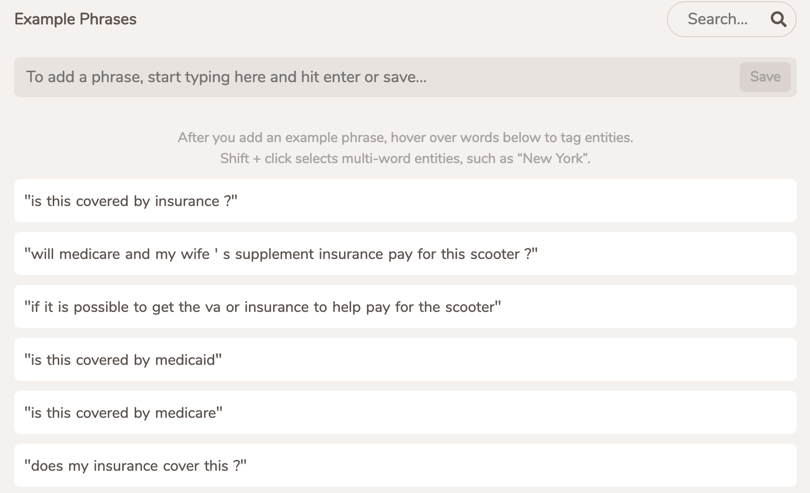
Task: Click the add-a-phrase input box
Action: (x=377, y=77)
